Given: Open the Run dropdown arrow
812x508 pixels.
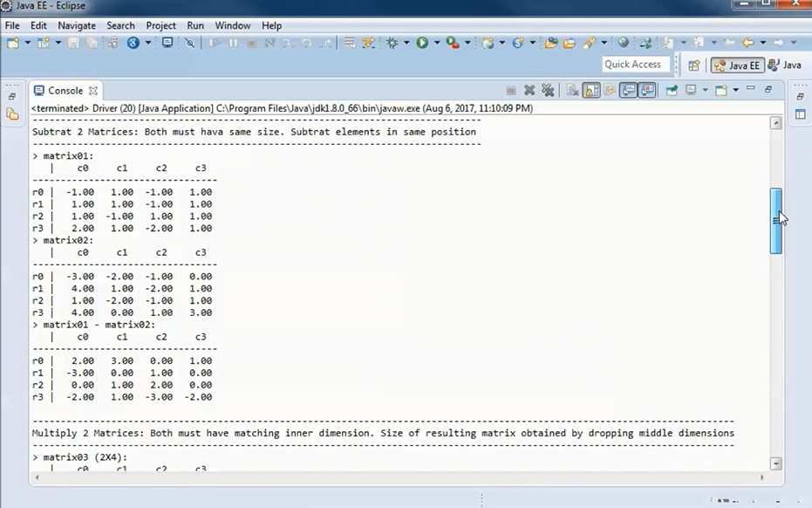Looking at the screenshot, I should [x=437, y=43].
